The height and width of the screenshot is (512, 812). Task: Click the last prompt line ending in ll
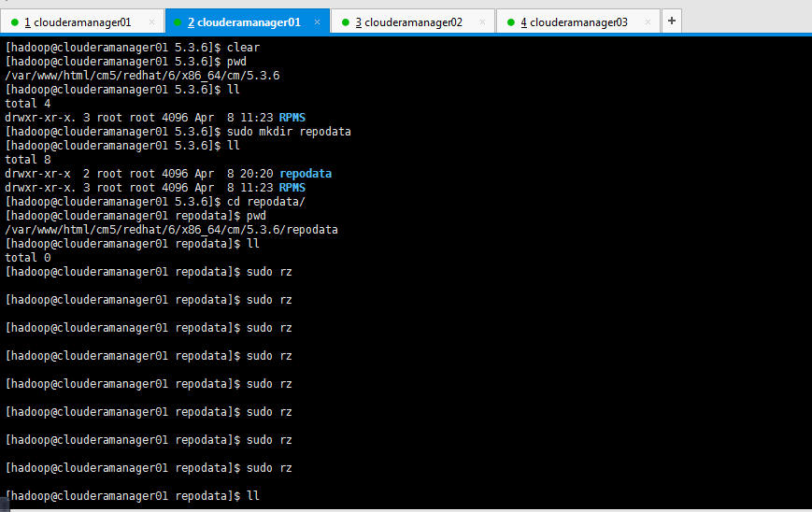click(133, 495)
